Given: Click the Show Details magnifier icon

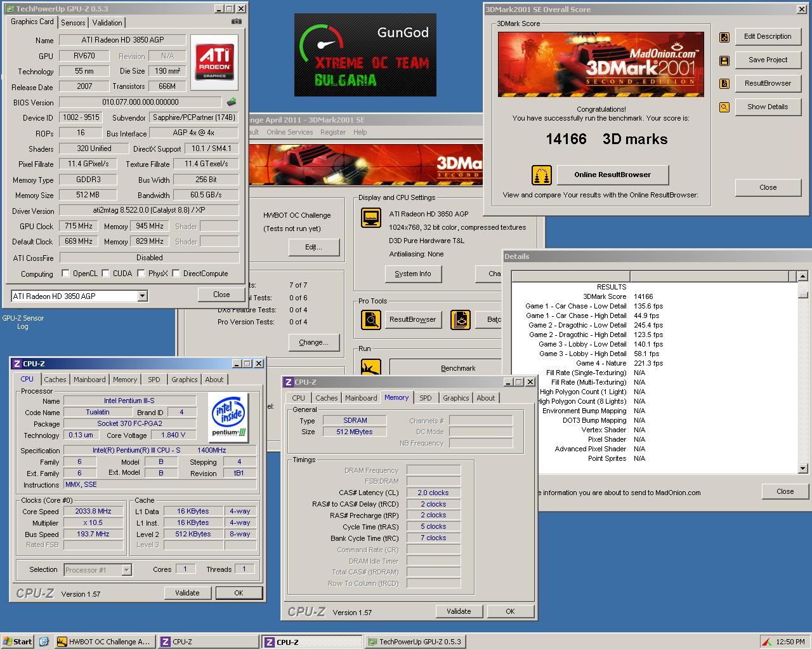Looking at the screenshot, I should click(x=724, y=107).
